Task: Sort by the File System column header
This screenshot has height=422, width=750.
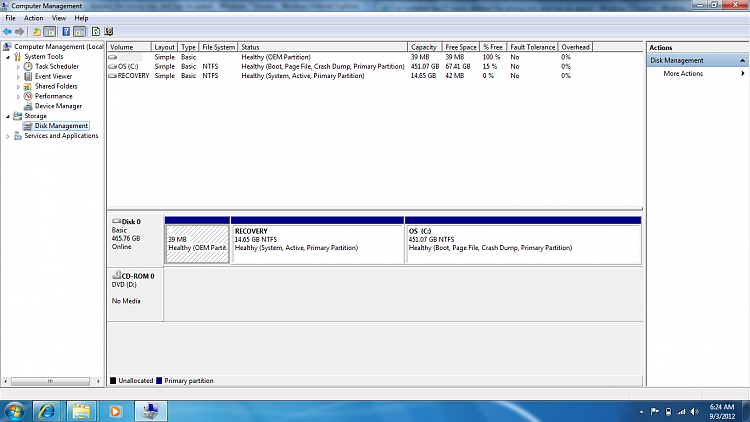Action: coord(218,47)
